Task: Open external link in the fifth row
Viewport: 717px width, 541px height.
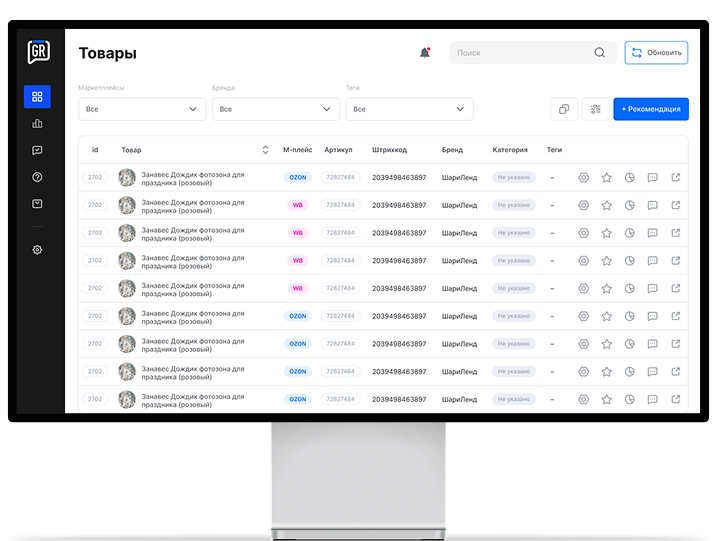Action: 675,288
